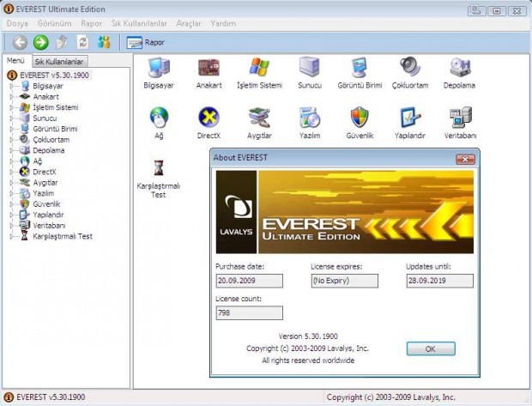Viewport: 532px width, 406px height.
Task: Click the Lavalys copyright text in dialog
Action: [x=307, y=348]
